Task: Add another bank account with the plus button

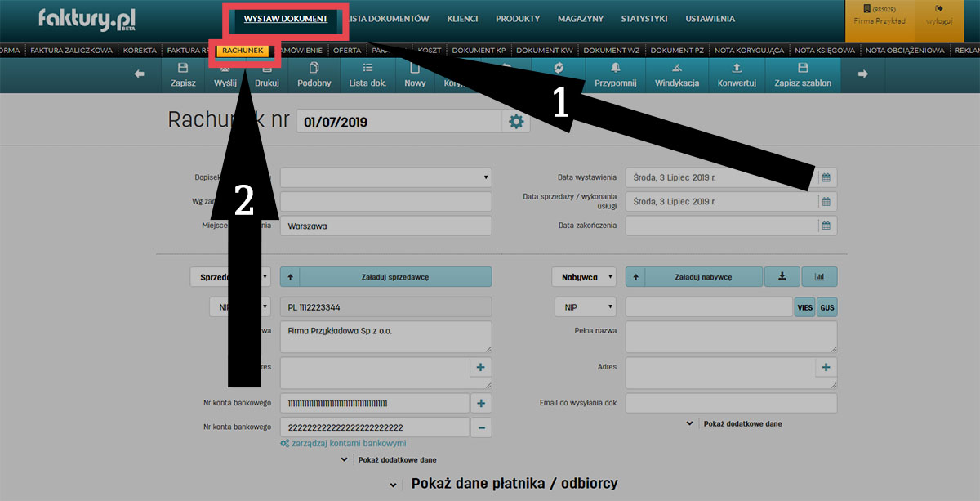Action: (481, 402)
